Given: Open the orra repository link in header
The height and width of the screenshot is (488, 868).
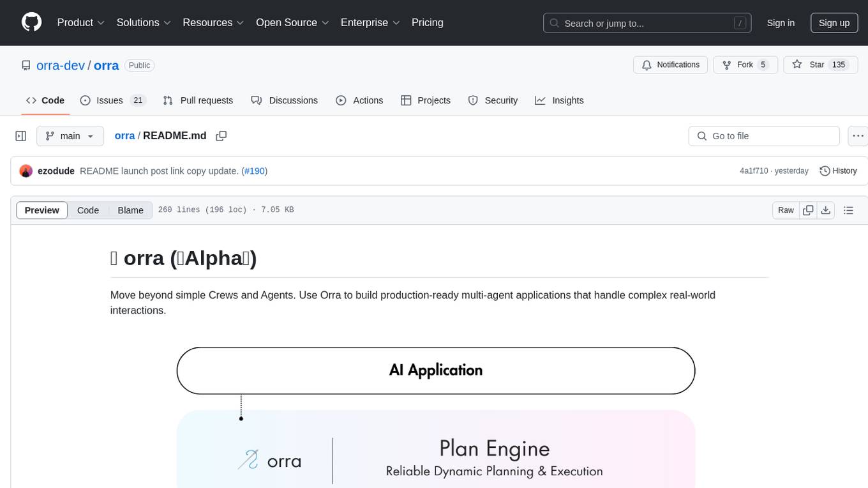Looking at the screenshot, I should tap(107, 65).
